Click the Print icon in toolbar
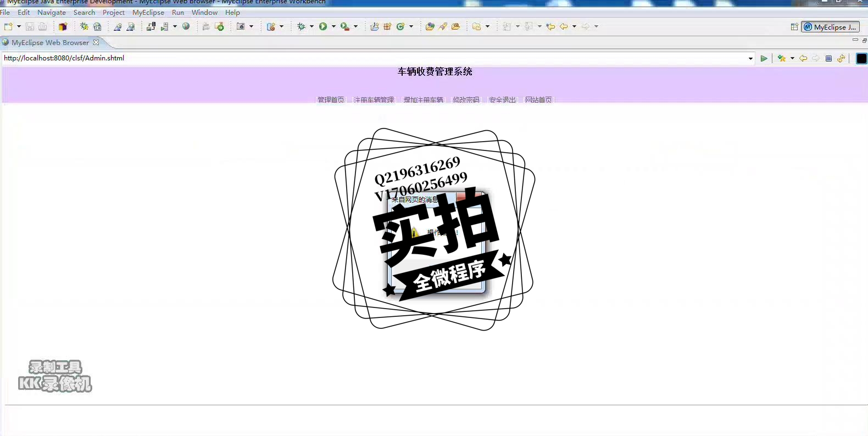The height and width of the screenshot is (436, 868). (42, 26)
